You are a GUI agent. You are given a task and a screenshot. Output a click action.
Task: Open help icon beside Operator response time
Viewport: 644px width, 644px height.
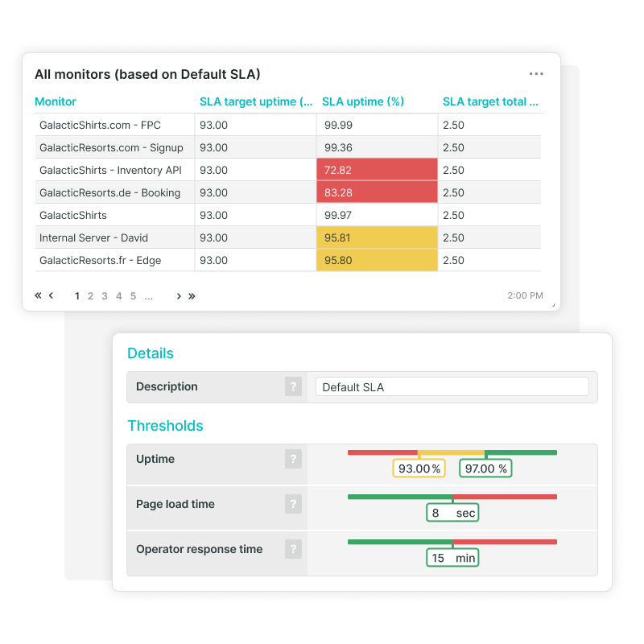point(293,549)
